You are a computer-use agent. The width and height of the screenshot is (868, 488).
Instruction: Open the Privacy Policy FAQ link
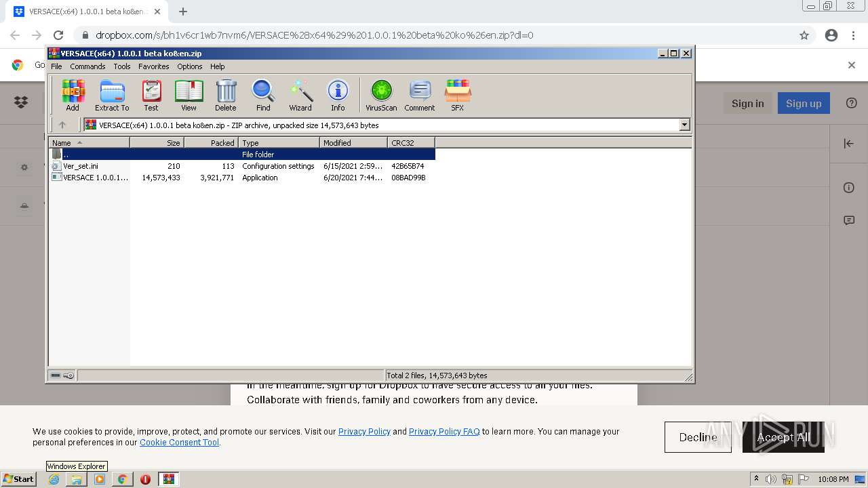444,431
